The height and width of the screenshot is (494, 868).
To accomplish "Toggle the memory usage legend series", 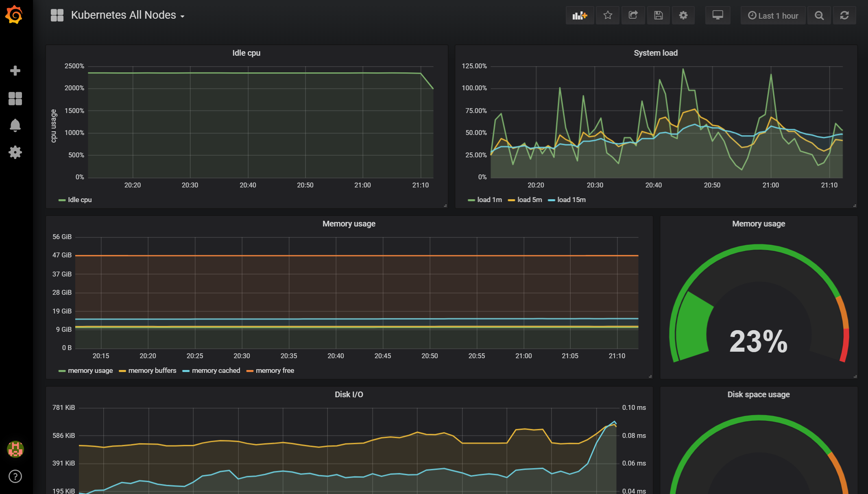I will tap(90, 370).
